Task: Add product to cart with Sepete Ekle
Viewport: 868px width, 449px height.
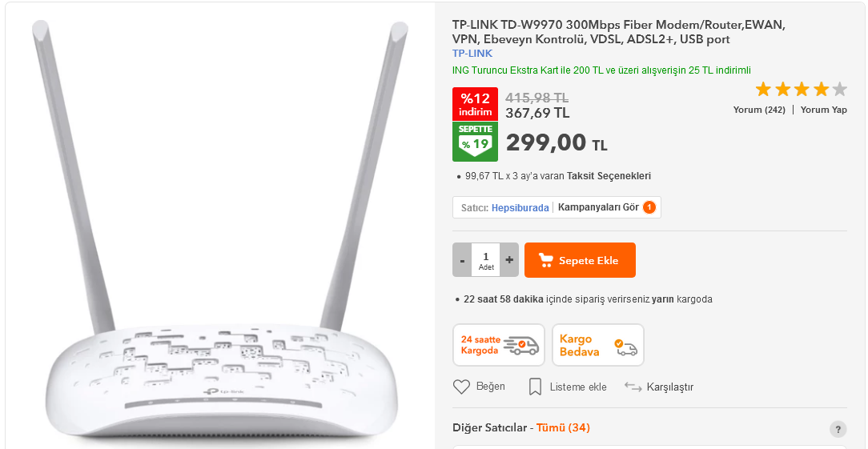Action: click(x=580, y=260)
